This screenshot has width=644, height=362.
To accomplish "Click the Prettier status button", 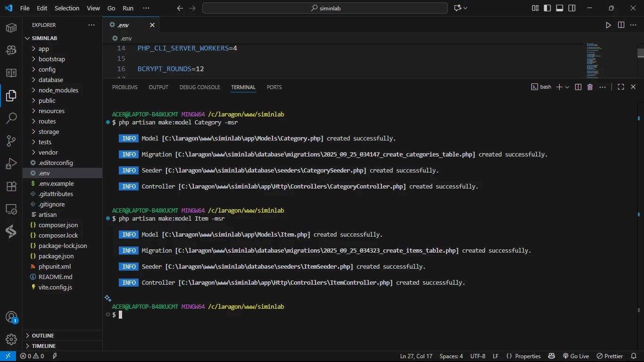I will pos(610,356).
